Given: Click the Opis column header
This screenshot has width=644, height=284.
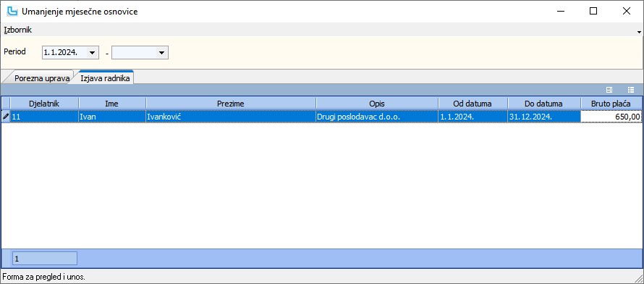Looking at the screenshot, I should pos(377,104).
